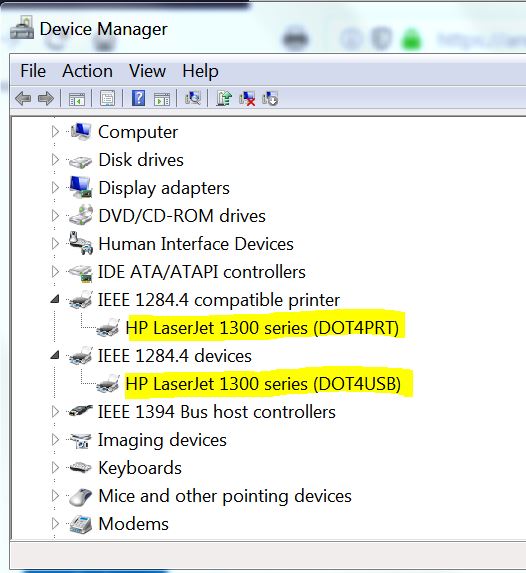Click the IEEE 1284.4 compatible printer icon
The image size is (526, 573).
point(80,300)
